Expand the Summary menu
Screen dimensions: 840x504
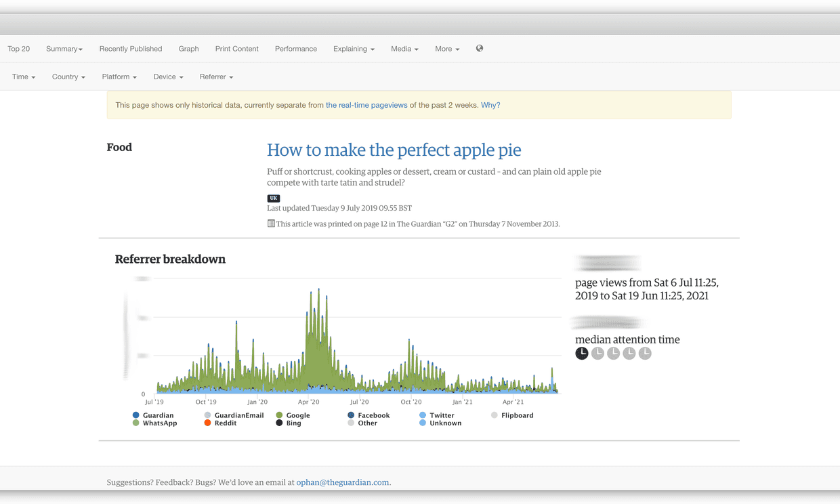pyautogui.click(x=64, y=49)
